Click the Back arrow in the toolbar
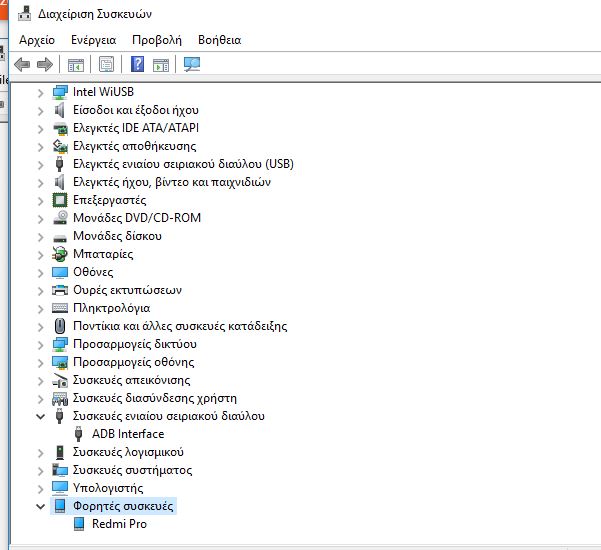 21,65
